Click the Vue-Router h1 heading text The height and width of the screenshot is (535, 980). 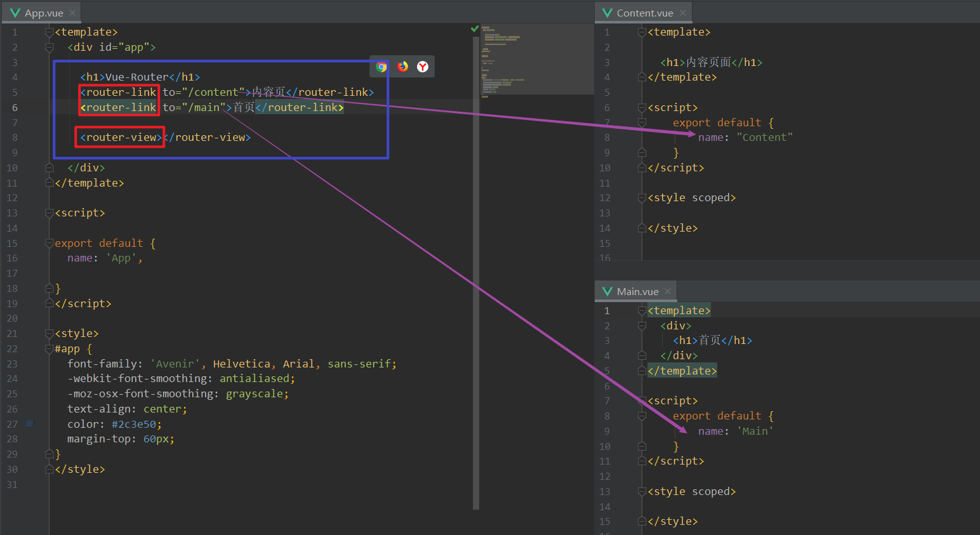pyautogui.click(x=137, y=77)
